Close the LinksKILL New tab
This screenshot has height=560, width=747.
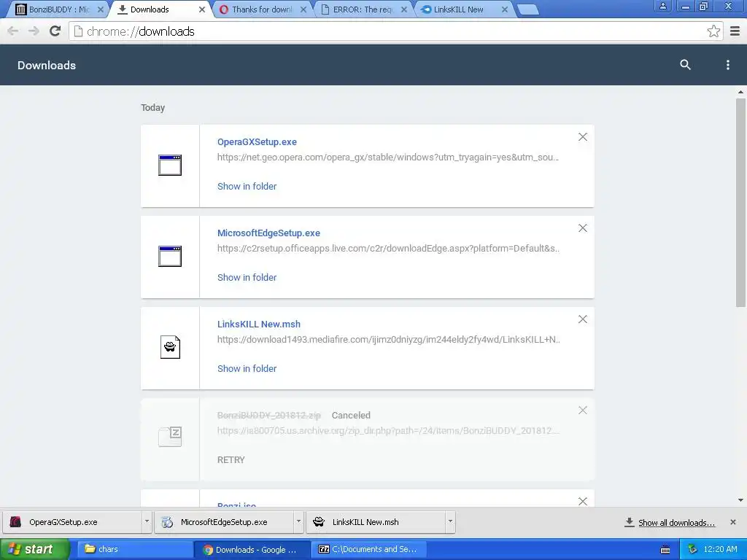(505, 9)
